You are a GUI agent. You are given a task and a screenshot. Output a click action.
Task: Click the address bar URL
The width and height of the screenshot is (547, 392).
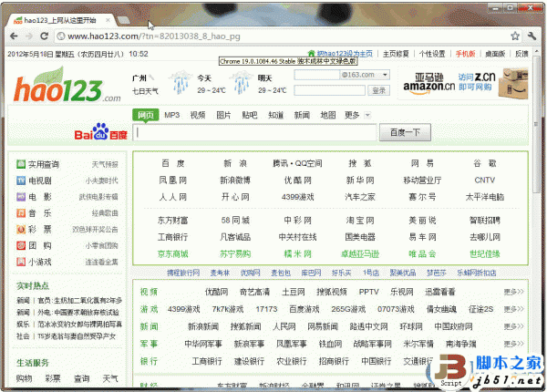click(154, 36)
